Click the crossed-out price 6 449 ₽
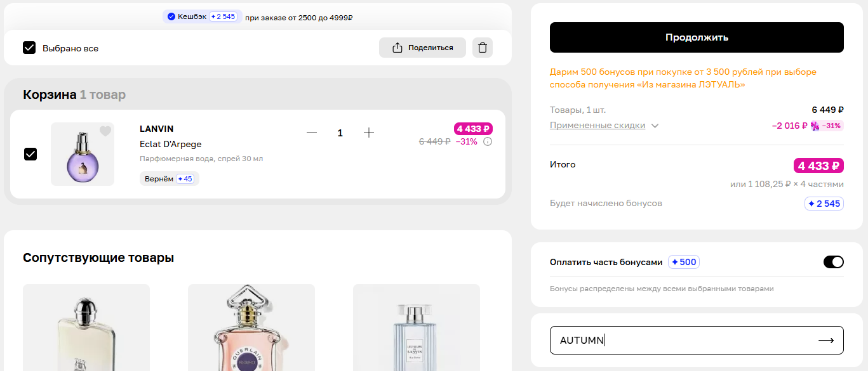Screen dimensions: 868x371 (434, 141)
